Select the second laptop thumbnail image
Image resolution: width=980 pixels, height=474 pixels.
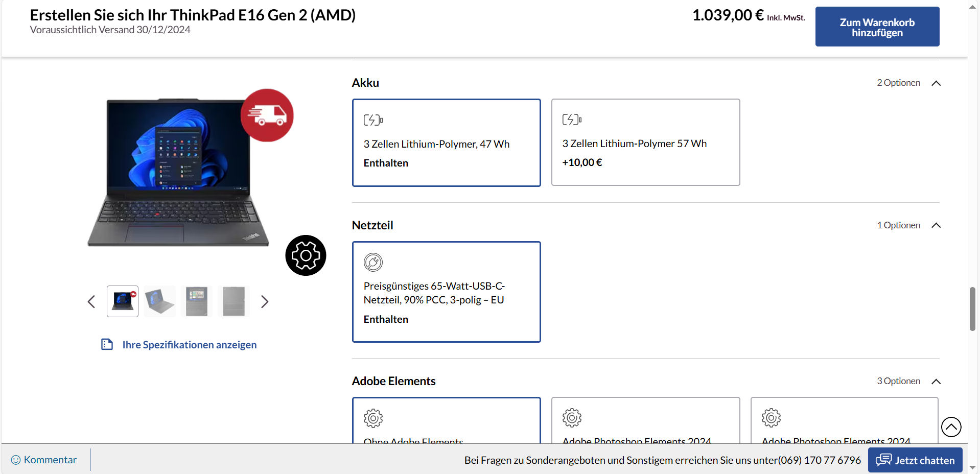click(x=159, y=301)
